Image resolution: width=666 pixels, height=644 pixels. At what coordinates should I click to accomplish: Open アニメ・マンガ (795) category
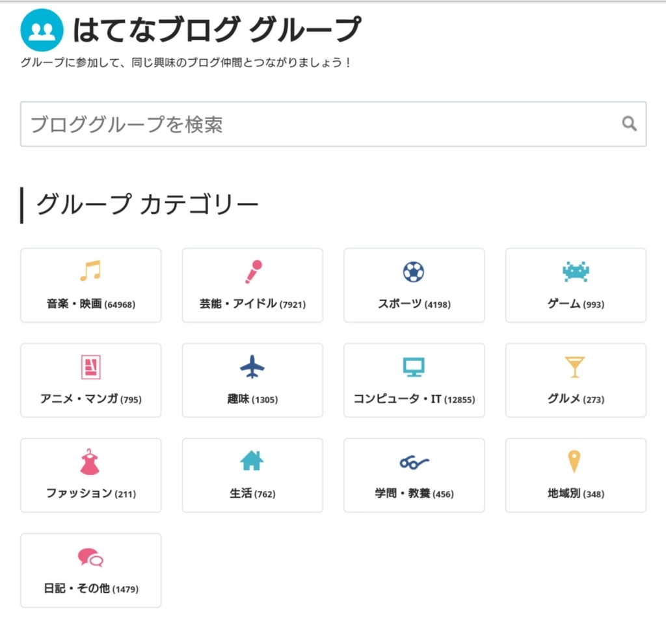[x=91, y=380]
